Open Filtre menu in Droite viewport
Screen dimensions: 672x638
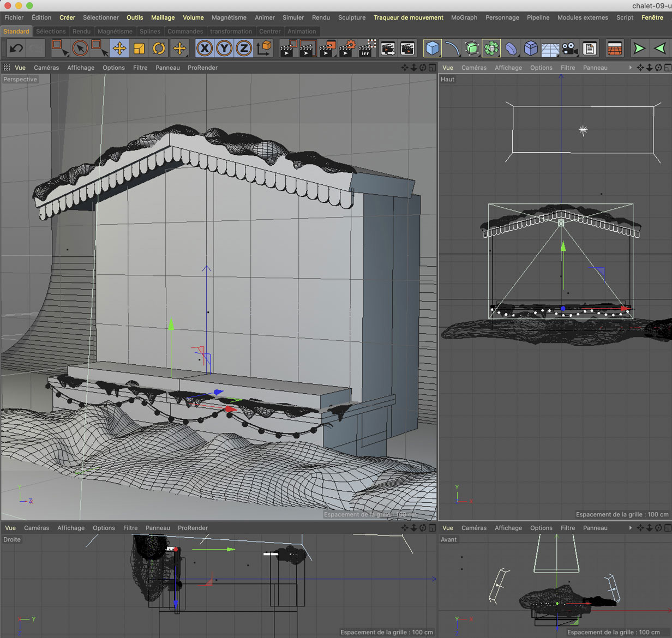(130, 528)
